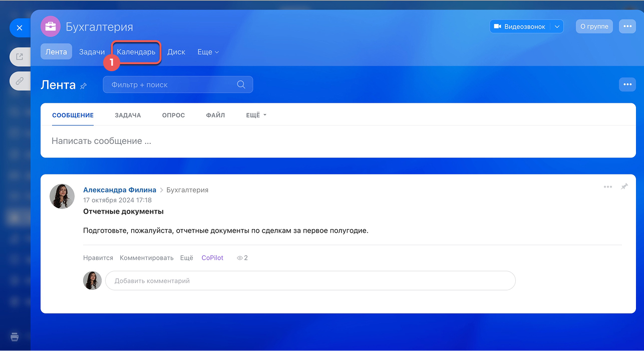Open the feed three-dots options menu

pyautogui.click(x=627, y=85)
